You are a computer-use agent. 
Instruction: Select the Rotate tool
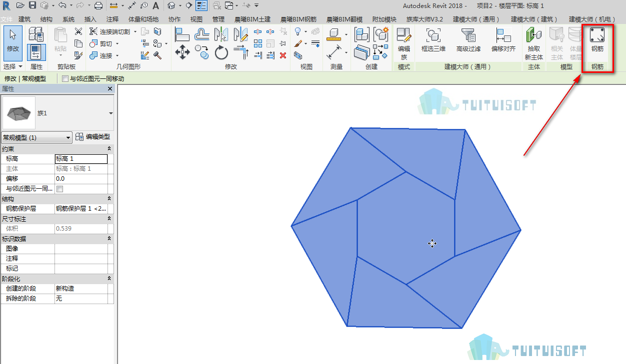(221, 52)
